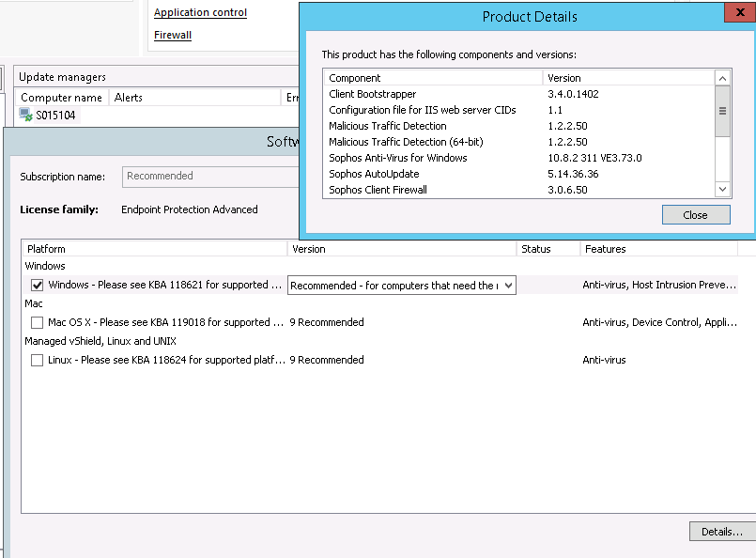
Task: Select the Sophos AutoUpdate row
Action: pos(519,174)
